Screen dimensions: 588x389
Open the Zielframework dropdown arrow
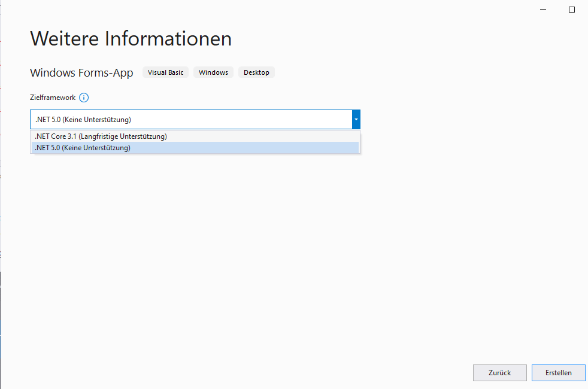pyautogui.click(x=356, y=120)
